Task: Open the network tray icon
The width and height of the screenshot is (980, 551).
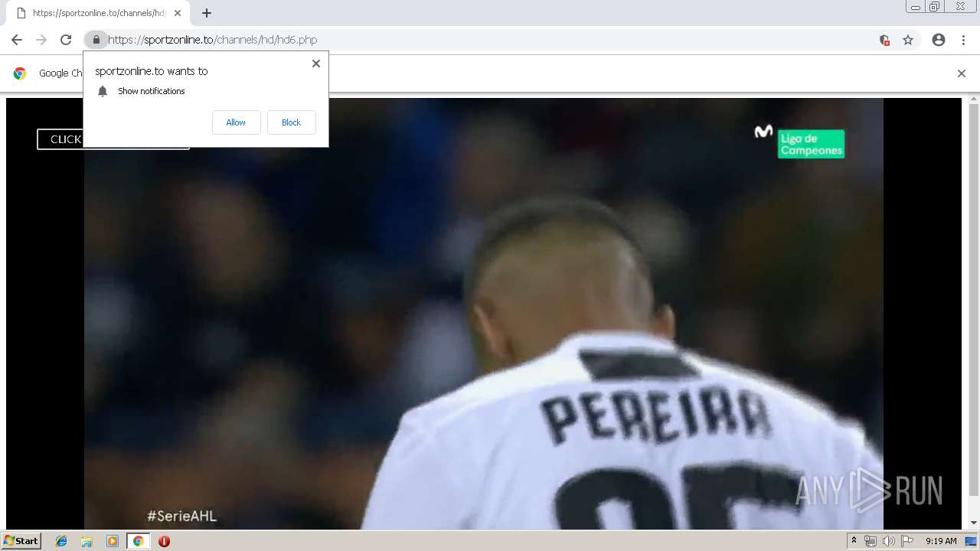Action: coord(871,541)
